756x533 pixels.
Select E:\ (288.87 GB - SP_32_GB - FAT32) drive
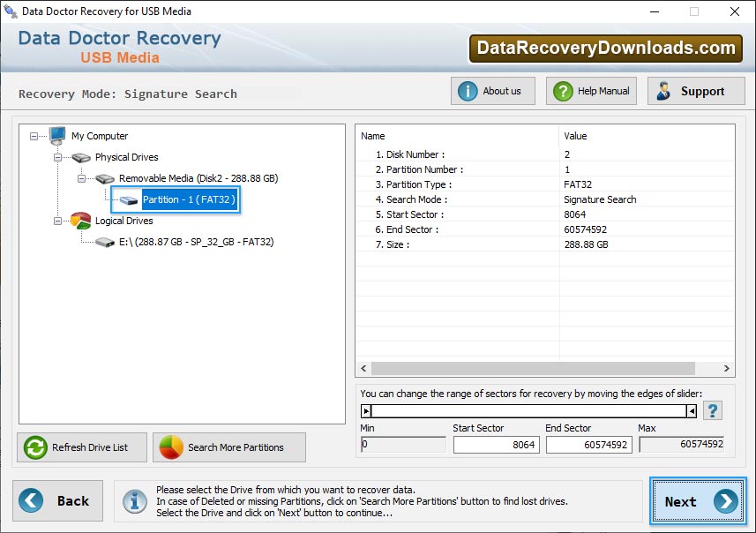[x=196, y=242]
